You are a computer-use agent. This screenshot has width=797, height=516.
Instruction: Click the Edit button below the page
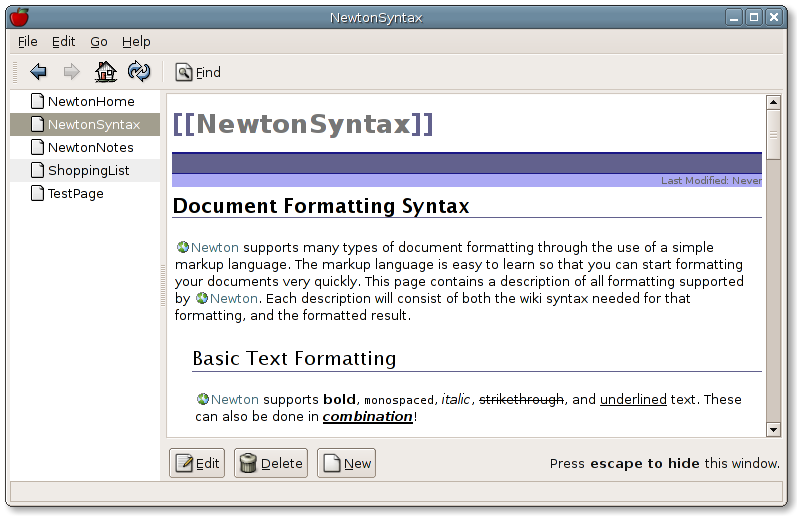pos(197,463)
